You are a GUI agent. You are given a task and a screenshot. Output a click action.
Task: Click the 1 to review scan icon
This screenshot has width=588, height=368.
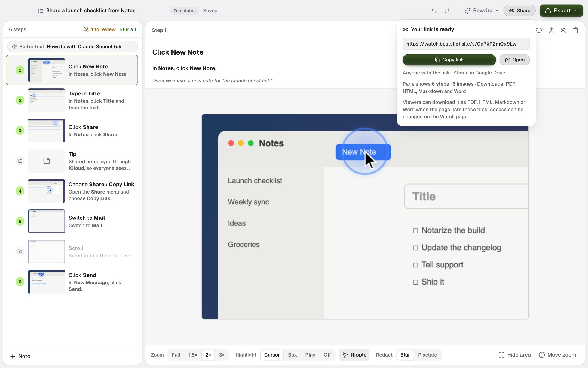pos(86,29)
